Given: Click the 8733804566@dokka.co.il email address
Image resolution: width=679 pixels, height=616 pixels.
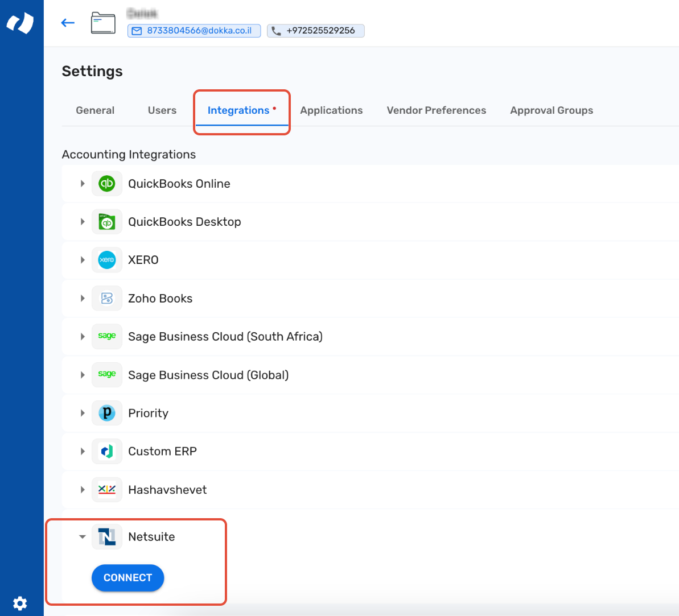Looking at the screenshot, I should click(199, 31).
